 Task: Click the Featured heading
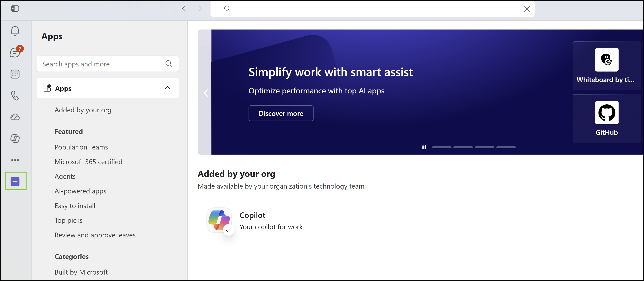[x=69, y=131]
